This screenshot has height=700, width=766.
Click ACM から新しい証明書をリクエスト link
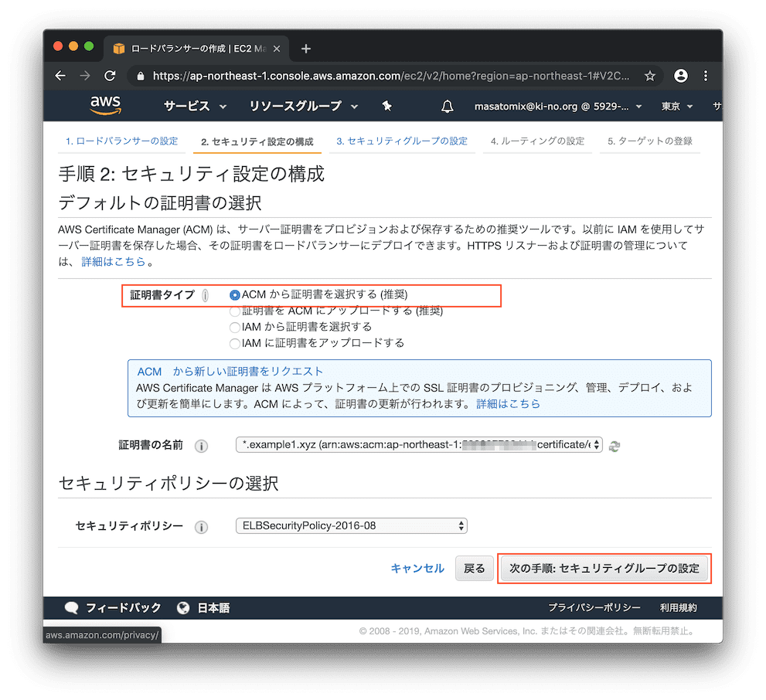point(230,372)
